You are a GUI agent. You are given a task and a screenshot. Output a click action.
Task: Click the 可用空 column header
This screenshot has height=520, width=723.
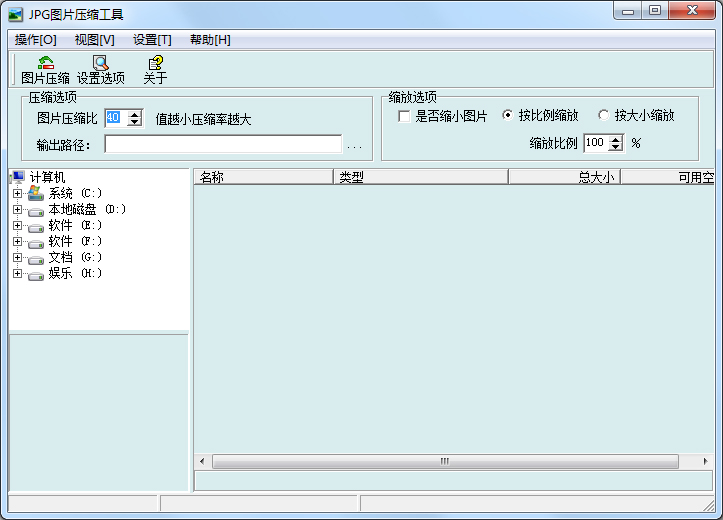click(668, 177)
